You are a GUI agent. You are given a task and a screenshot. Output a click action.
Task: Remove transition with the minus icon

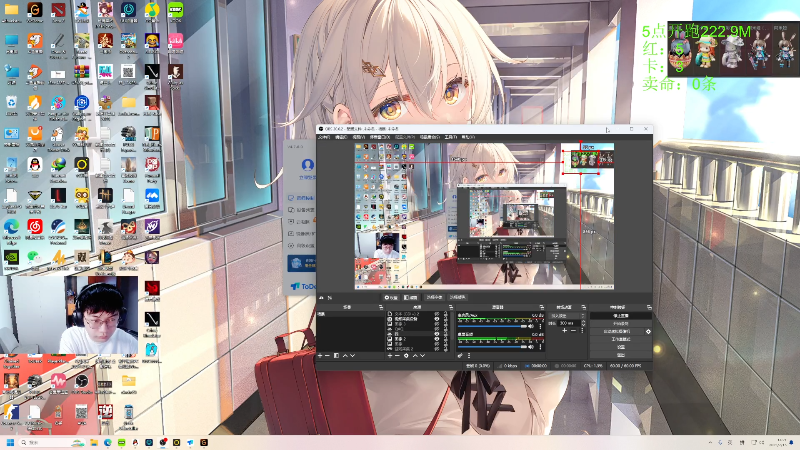pyautogui.click(x=573, y=331)
